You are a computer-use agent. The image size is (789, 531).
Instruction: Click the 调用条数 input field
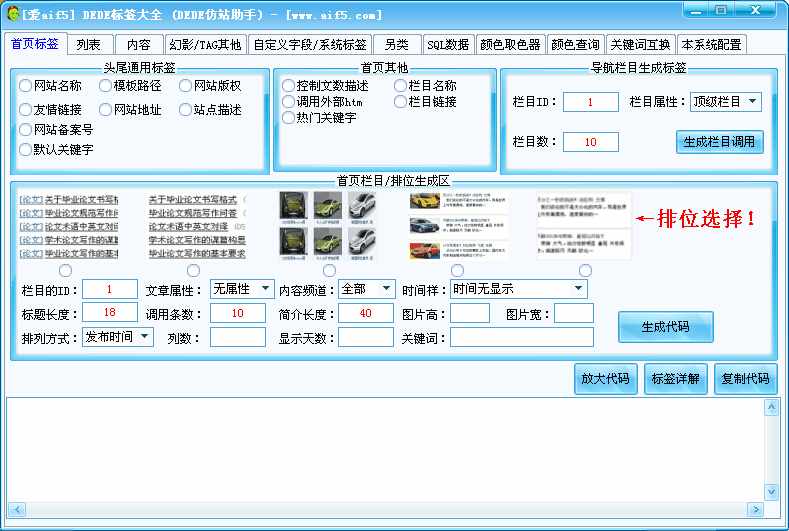pyautogui.click(x=238, y=313)
